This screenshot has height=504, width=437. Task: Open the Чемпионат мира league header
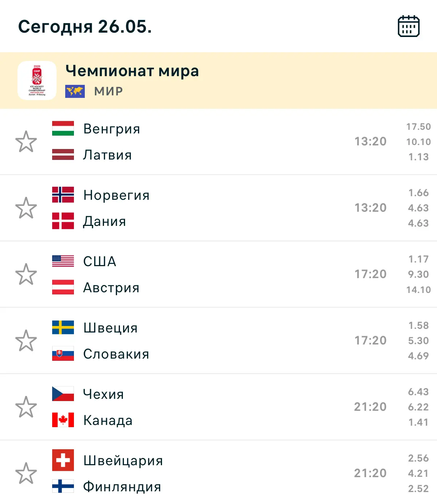[x=218, y=80]
